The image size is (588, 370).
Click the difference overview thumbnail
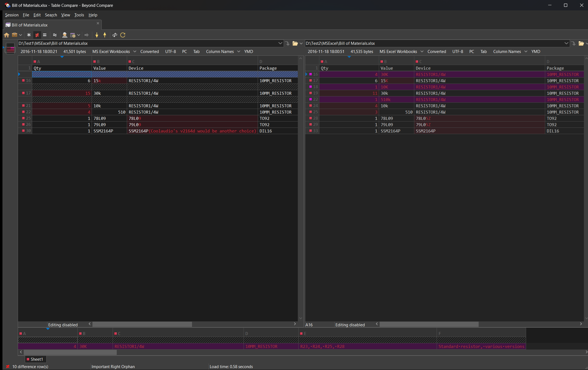click(x=10, y=48)
